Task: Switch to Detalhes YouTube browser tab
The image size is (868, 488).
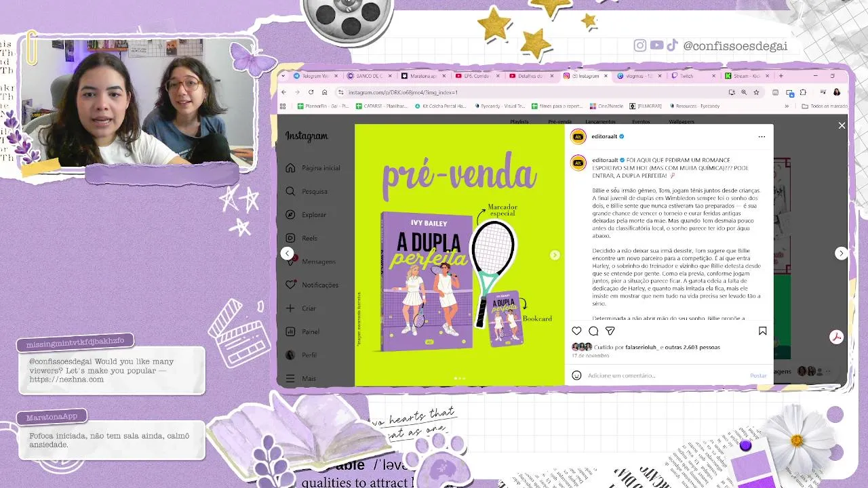Action: [530, 76]
